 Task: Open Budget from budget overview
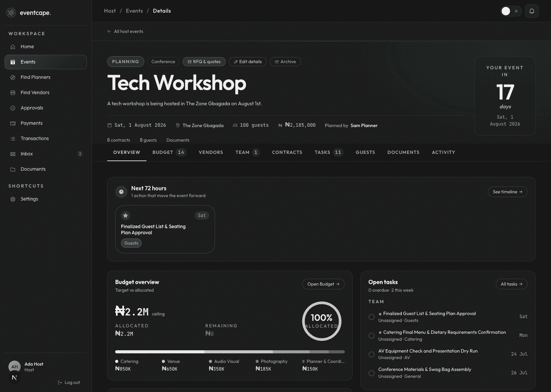[x=323, y=284]
